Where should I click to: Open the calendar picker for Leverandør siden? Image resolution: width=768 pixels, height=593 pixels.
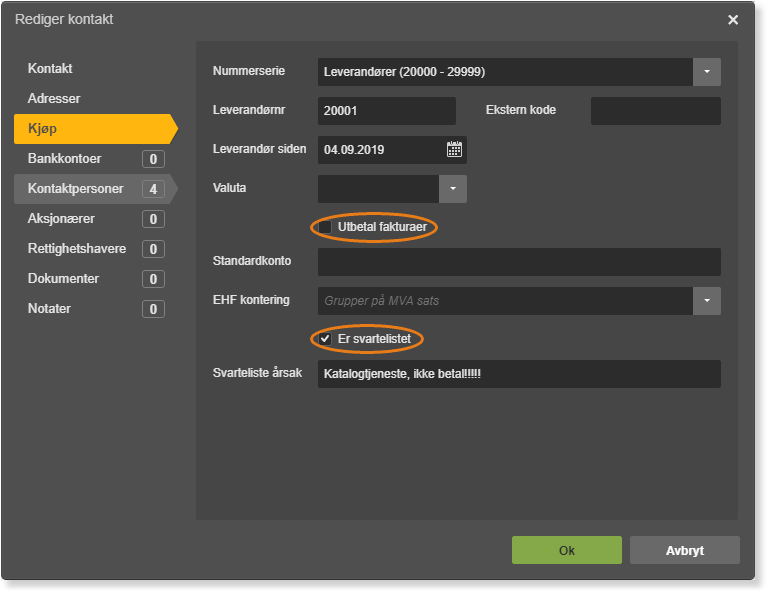pyautogui.click(x=454, y=149)
